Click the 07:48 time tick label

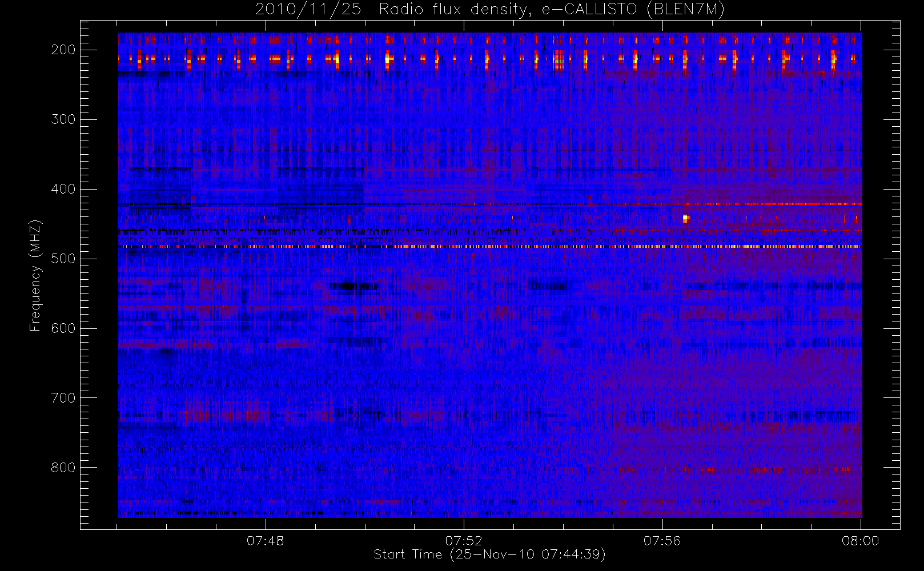click(266, 541)
